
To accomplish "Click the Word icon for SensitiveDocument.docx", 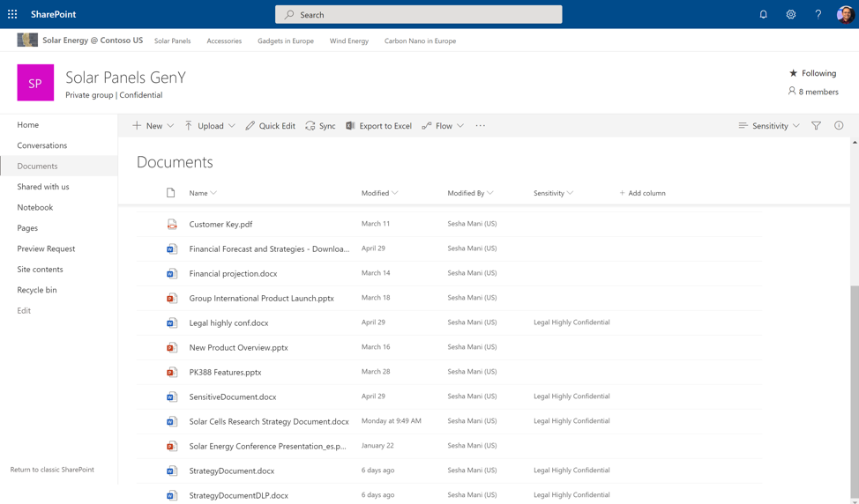I will [x=172, y=397].
